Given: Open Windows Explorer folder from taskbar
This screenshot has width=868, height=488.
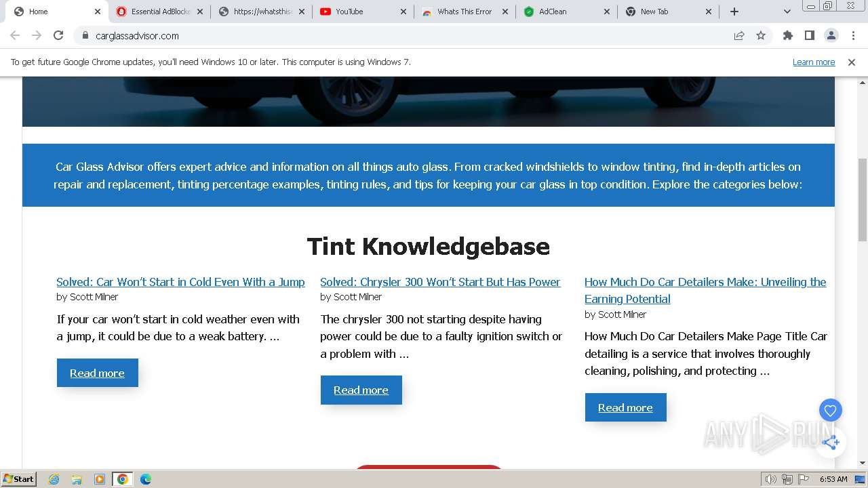Looking at the screenshot, I should (77, 479).
